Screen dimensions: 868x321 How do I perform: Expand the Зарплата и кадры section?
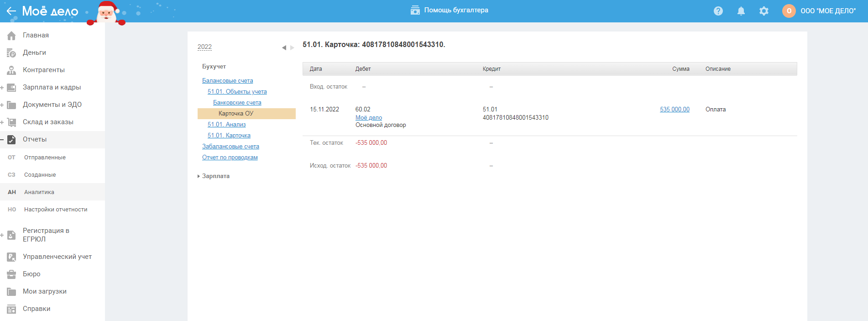pos(2,88)
